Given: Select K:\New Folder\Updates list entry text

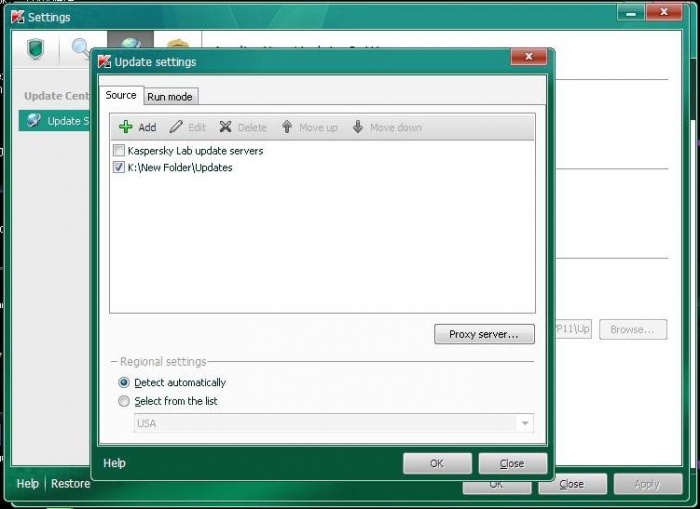Looking at the screenshot, I should click(x=180, y=167).
